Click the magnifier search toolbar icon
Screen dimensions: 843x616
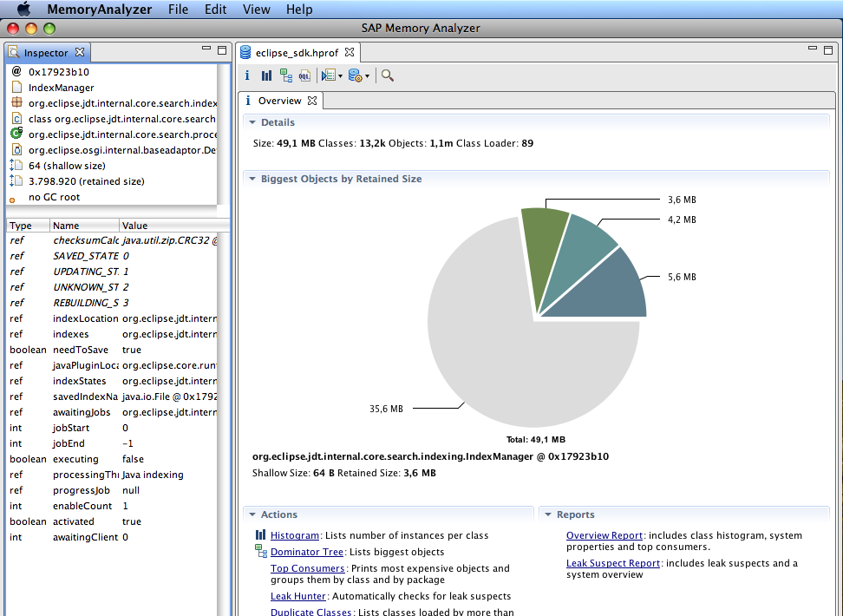point(388,75)
